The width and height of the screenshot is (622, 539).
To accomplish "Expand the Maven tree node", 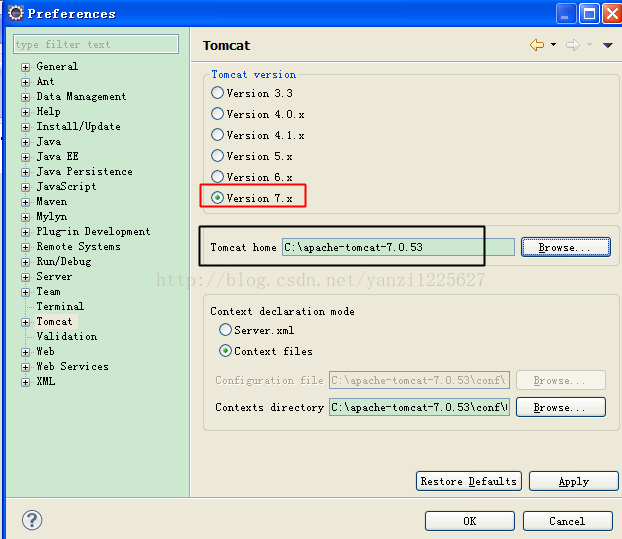I will point(25,202).
